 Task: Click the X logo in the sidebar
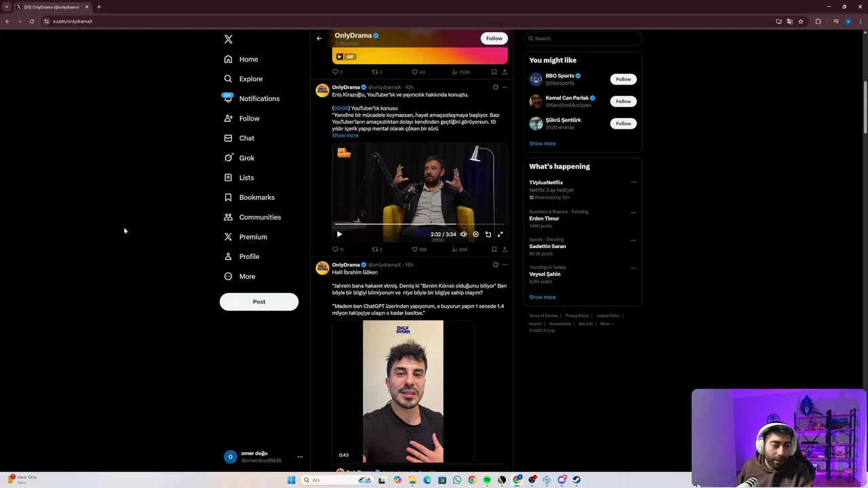coord(229,39)
